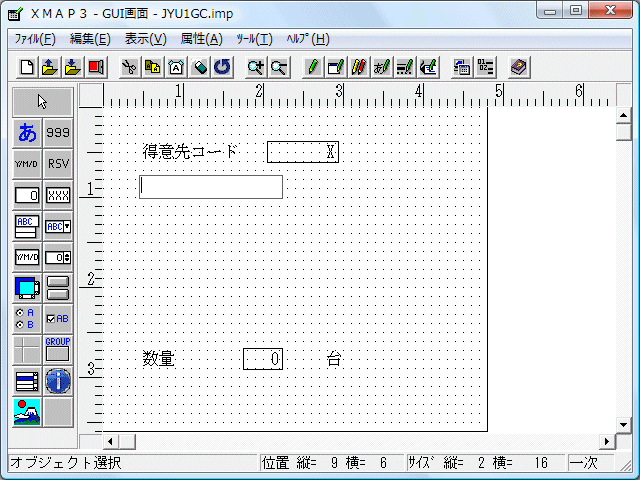
Task: Click the あ with pencil icon
Action: [x=382, y=67]
